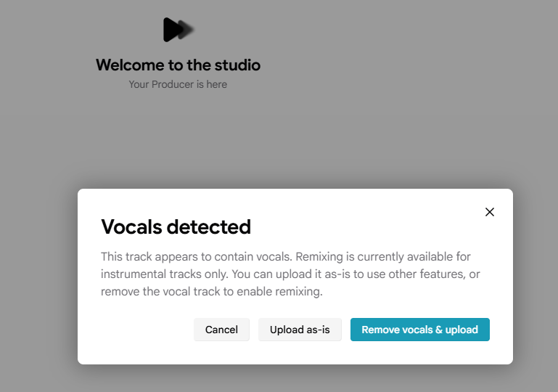558x392 pixels.
Task: Click the word 'Producer' in the subtitle
Action: click(x=173, y=84)
